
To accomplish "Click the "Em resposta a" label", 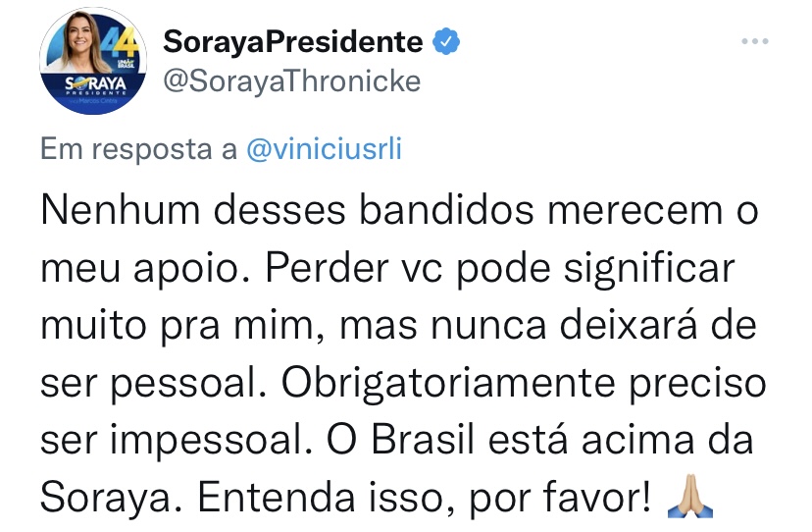I will [x=139, y=149].
